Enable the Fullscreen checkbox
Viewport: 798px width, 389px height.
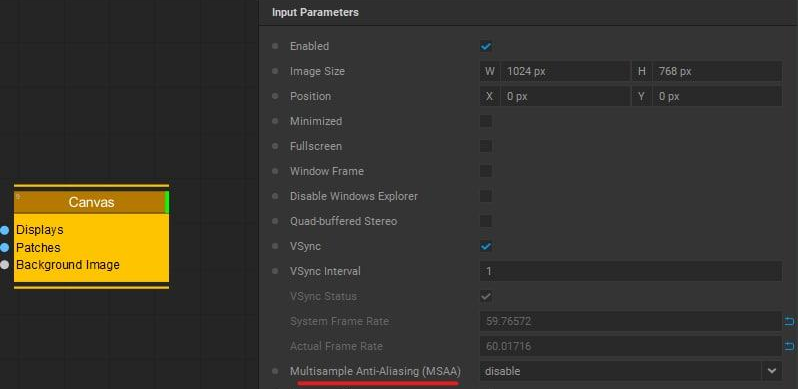486,146
